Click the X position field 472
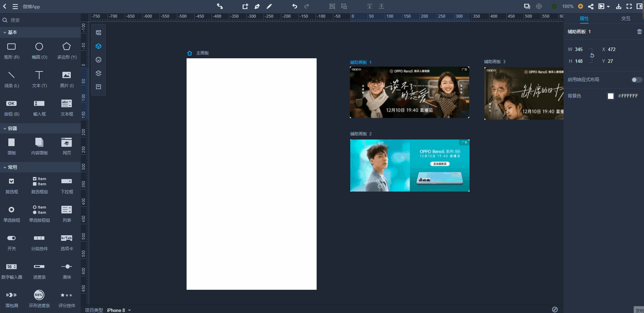Screen dimensions: 644x313 pyautogui.click(x=612, y=49)
